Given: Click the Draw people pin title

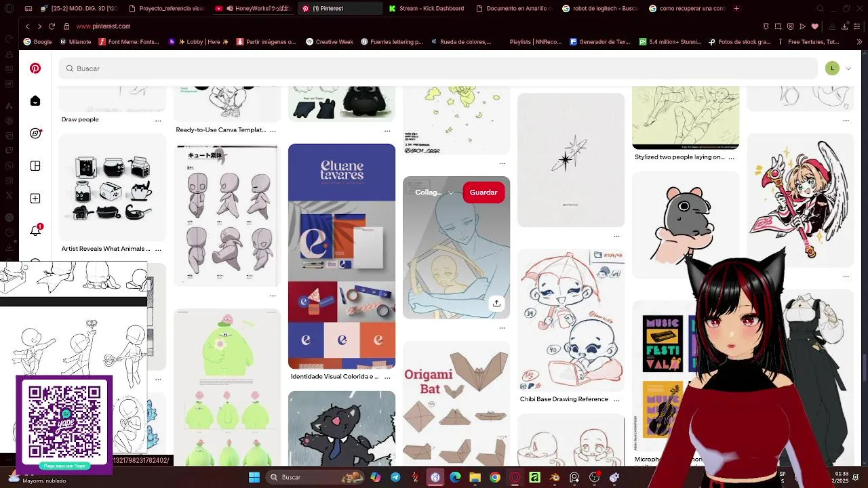Looking at the screenshot, I should [x=80, y=120].
